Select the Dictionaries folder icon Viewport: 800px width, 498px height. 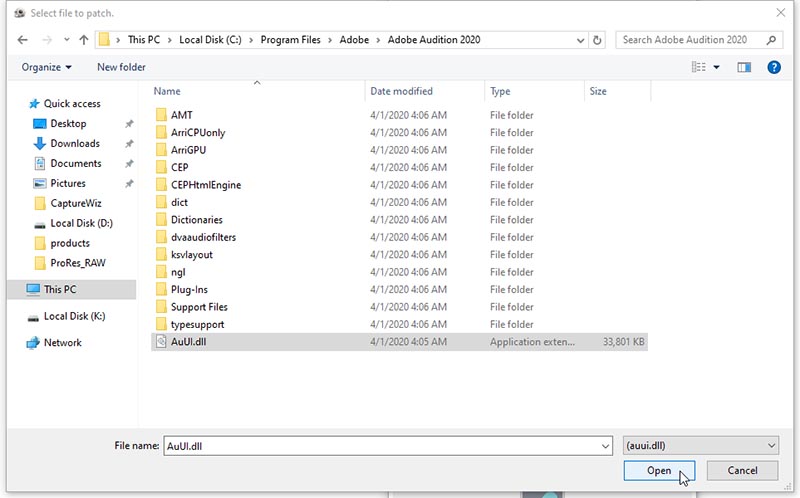(x=161, y=219)
